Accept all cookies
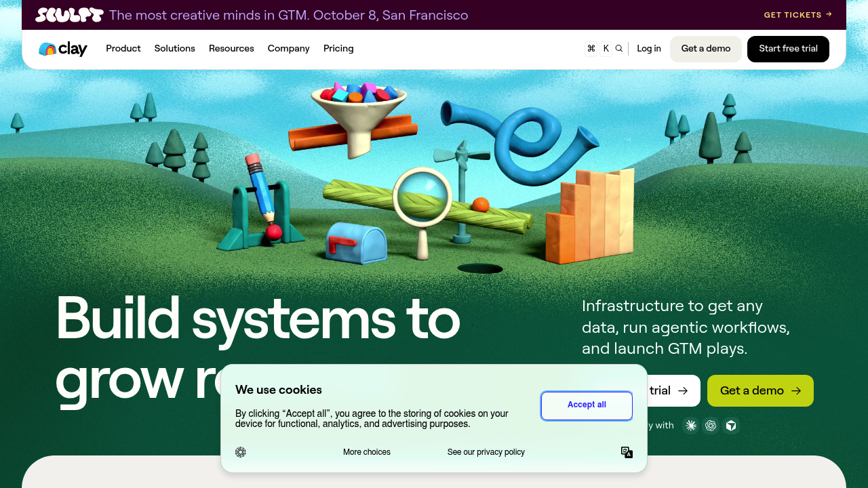Image resolution: width=868 pixels, height=488 pixels. (587, 405)
